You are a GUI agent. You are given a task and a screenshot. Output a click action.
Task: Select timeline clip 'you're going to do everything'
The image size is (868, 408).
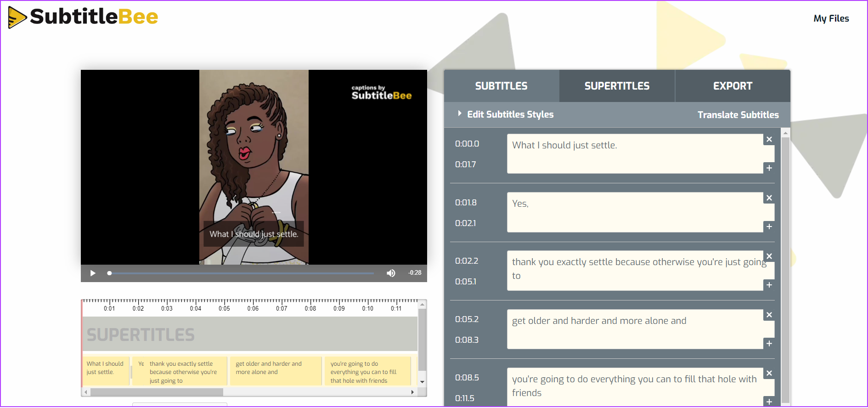(x=367, y=371)
